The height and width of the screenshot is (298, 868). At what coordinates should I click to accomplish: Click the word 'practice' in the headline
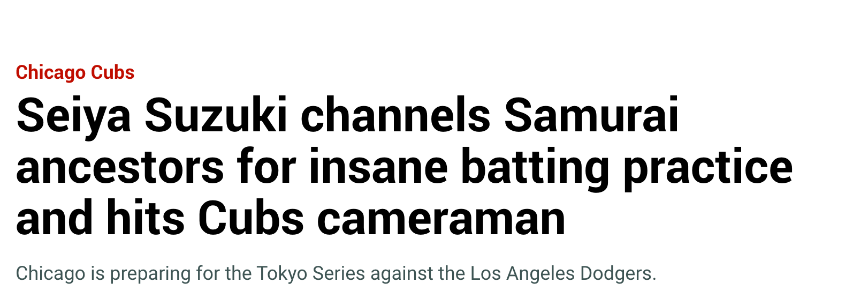[708, 167]
